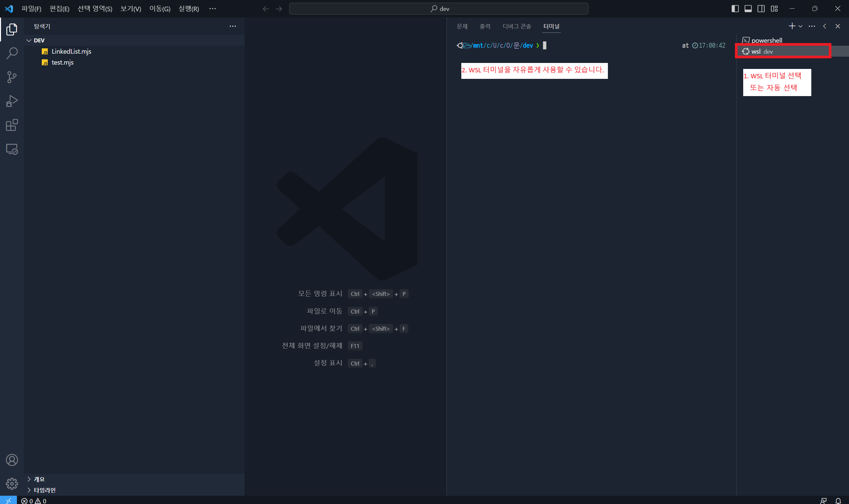Viewport: 849px width, 504px height.
Task: Select the powershell terminal entry
Action: (x=766, y=40)
